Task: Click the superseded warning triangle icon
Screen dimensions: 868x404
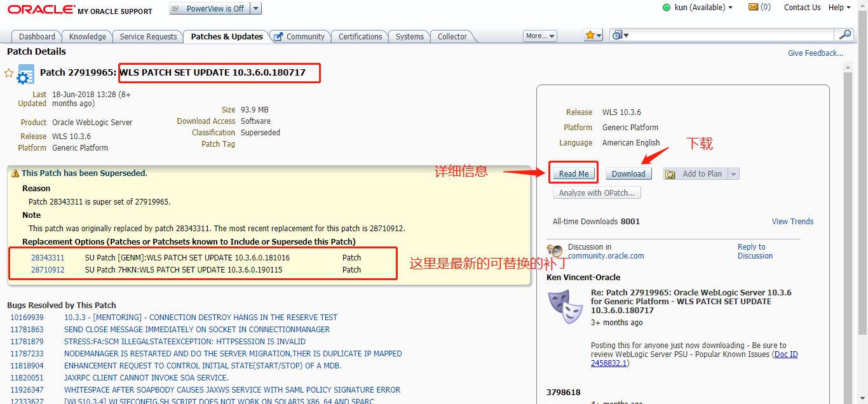Action: (x=15, y=173)
